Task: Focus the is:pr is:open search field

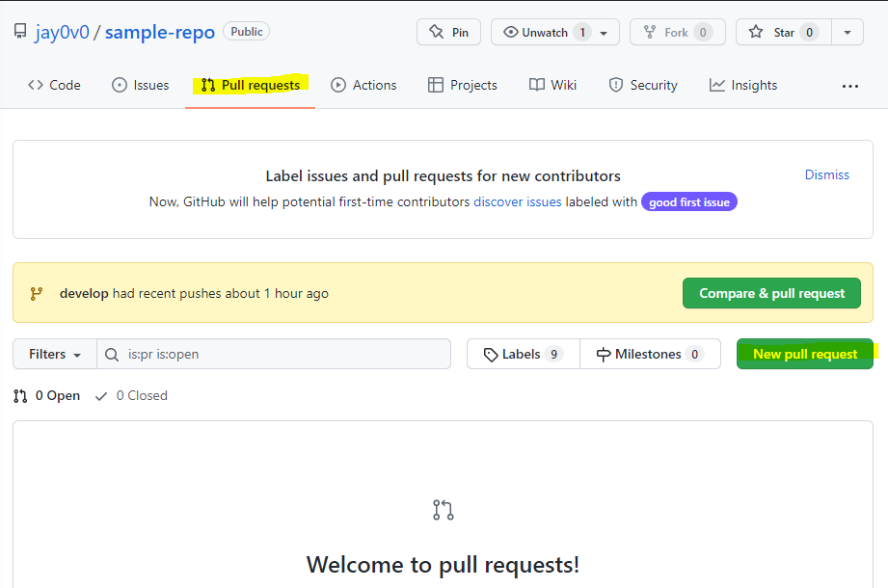Action: (x=274, y=355)
